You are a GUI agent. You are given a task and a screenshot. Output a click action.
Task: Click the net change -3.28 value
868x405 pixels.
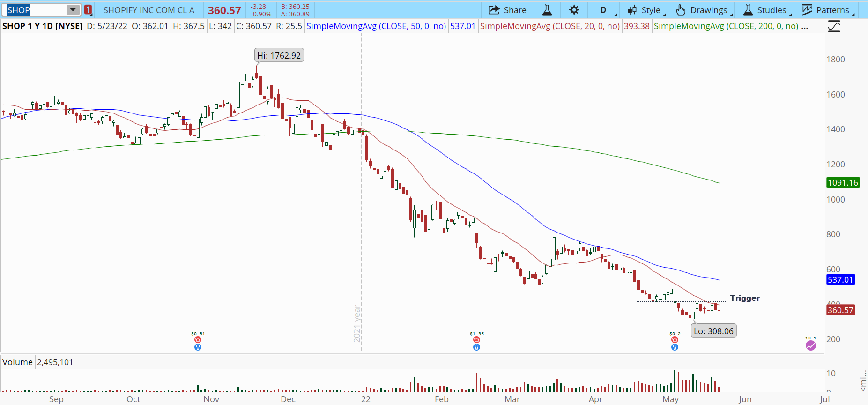258,7
